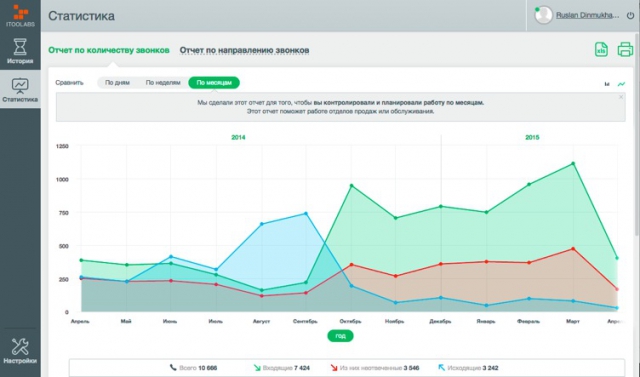Click the 2015 year label
The height and width of the screenshot is (377, 640).
tap(532, 137)
